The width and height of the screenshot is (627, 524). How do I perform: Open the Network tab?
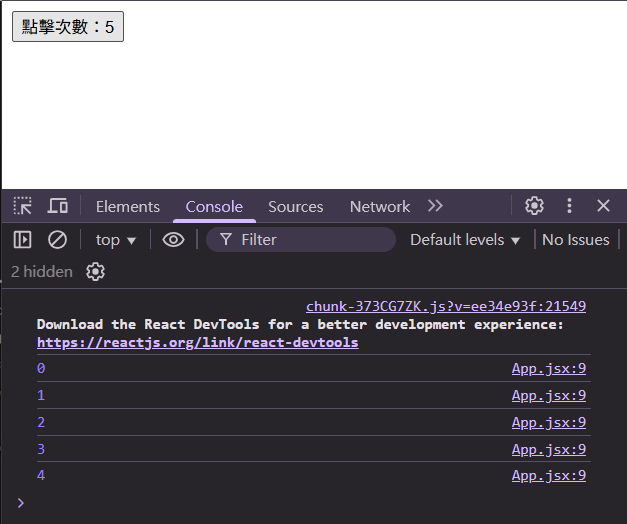point(379,206)
